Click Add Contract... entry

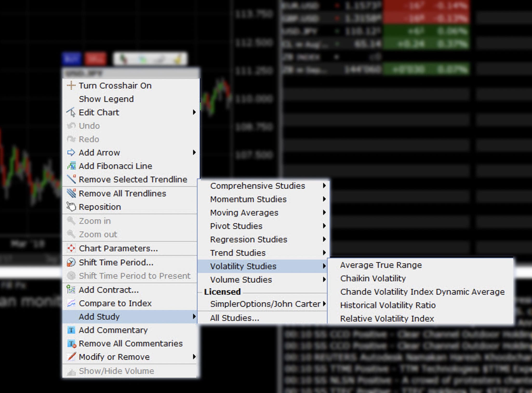click(x=109, y=290)
